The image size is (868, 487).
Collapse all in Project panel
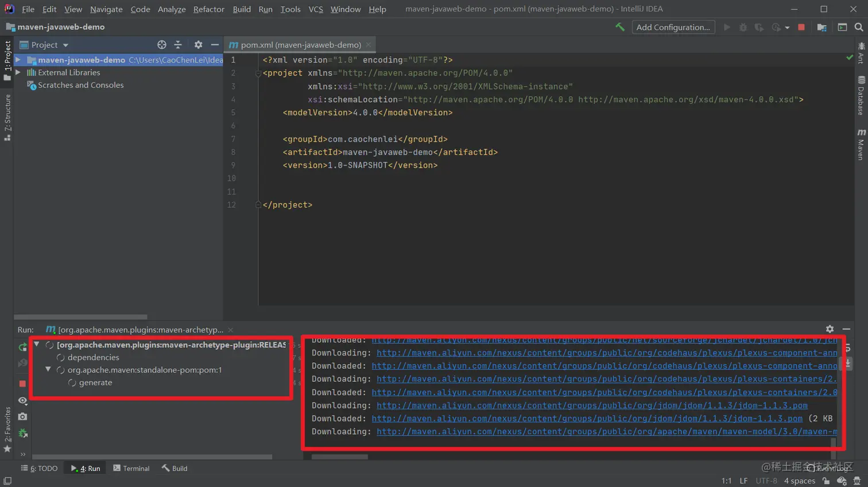coord(178,45)
